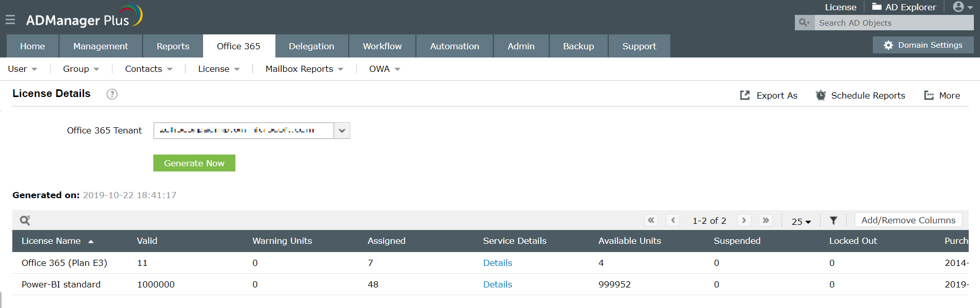The image size is (980, 308).
Task: Click the Search AD Objects field
Action: pyautogui.click(x=893, y=23)
